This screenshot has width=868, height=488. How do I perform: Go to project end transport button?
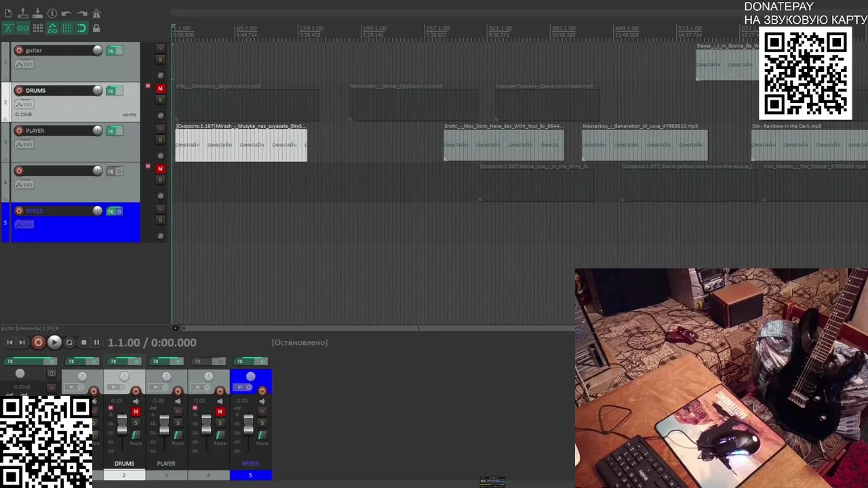pos(22,343)
